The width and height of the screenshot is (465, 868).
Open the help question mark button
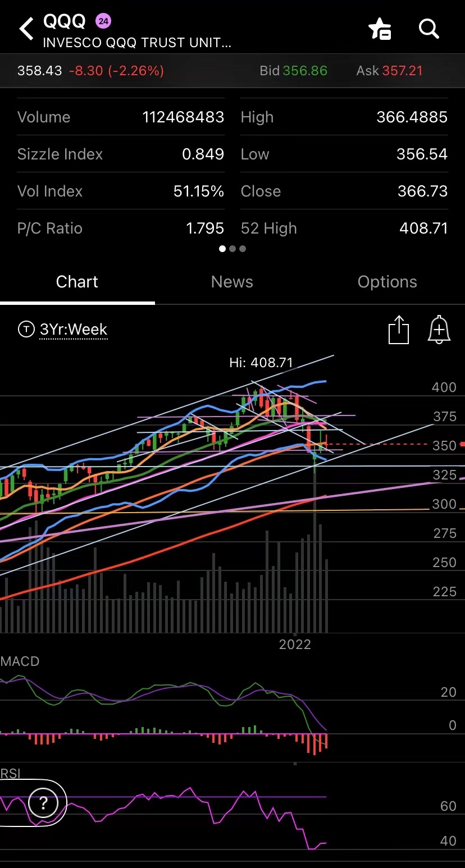(x=43, y=804)
